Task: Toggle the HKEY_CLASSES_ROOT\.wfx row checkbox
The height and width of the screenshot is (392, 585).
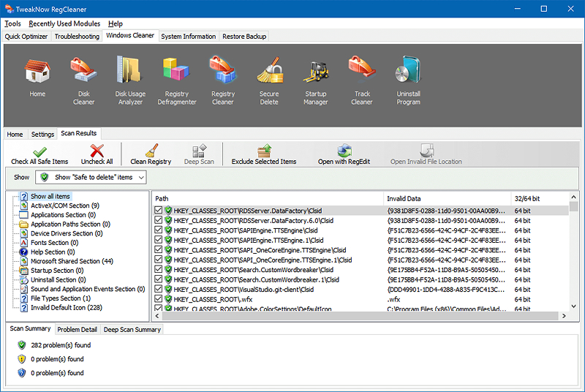Action: click(x=158, y=299)
